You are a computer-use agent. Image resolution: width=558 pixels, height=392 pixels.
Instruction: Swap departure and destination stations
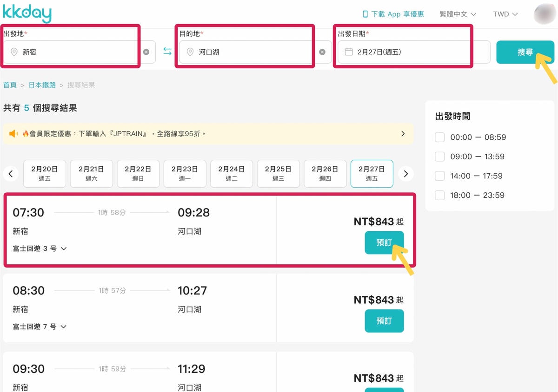[167, 52]
